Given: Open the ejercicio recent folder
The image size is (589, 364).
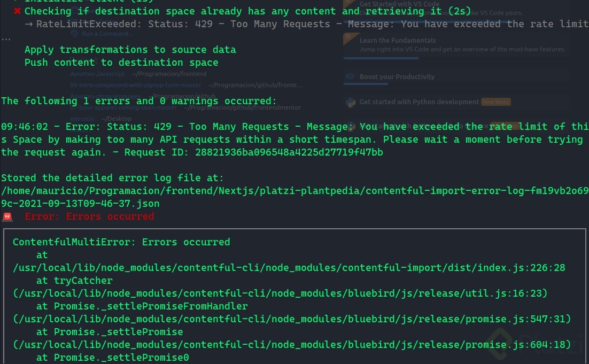Looking at the screenshot, I should (82, 118).
